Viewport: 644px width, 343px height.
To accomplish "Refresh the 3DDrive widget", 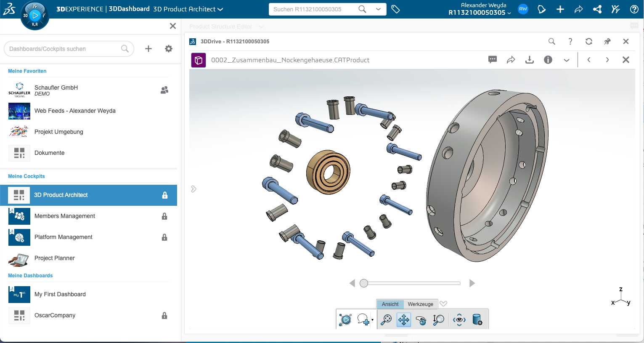I will pyautogui.click(x=588, y=41).
